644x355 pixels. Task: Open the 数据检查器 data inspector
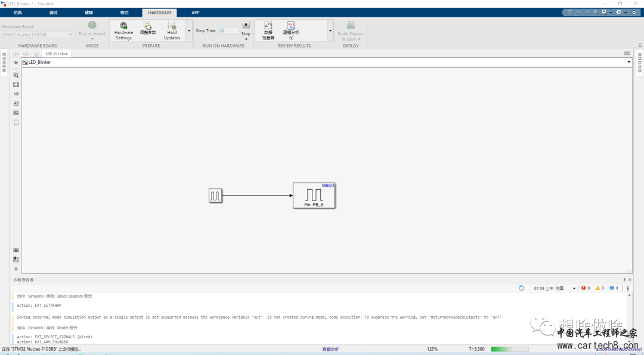point(268,31)
